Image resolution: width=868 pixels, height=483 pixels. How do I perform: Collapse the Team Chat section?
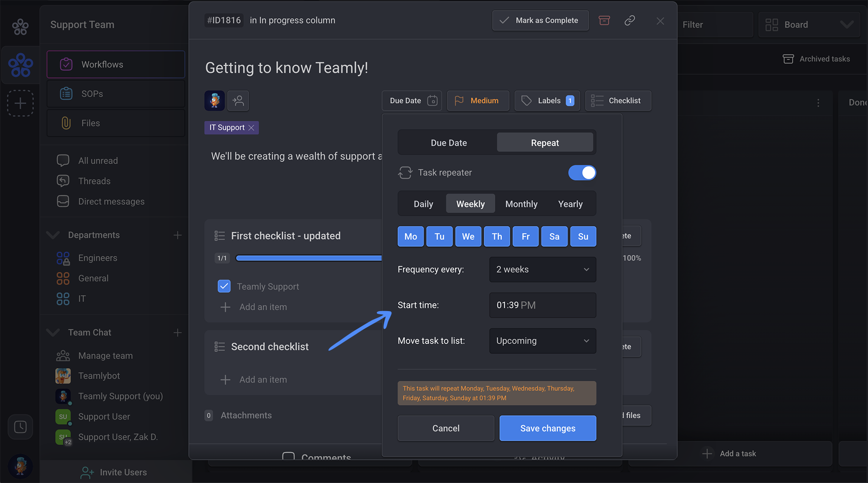coord(53,332)
